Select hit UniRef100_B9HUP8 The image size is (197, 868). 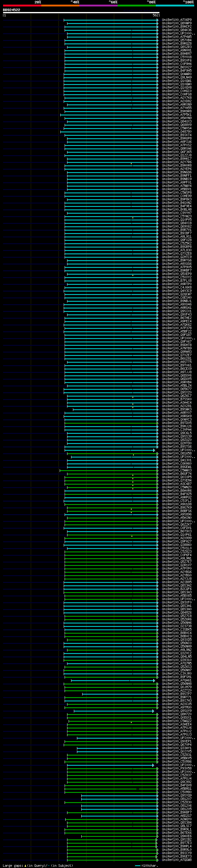click(177, 139)
